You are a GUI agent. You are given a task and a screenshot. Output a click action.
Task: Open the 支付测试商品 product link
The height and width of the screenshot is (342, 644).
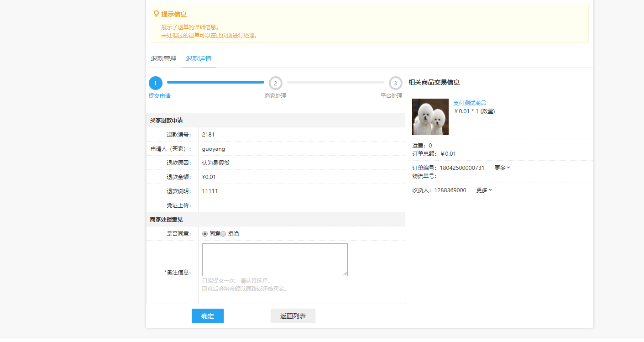(x=470, y=103)
